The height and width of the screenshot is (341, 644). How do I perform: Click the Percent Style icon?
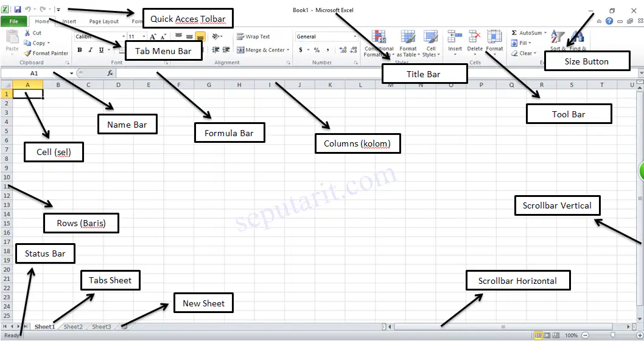coord(317,50)
